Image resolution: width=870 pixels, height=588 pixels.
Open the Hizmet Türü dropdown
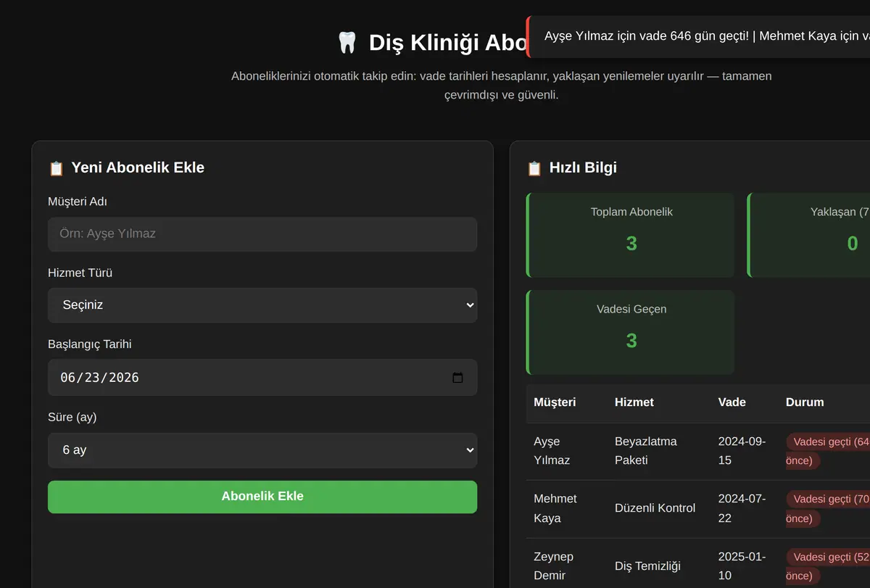262,305
